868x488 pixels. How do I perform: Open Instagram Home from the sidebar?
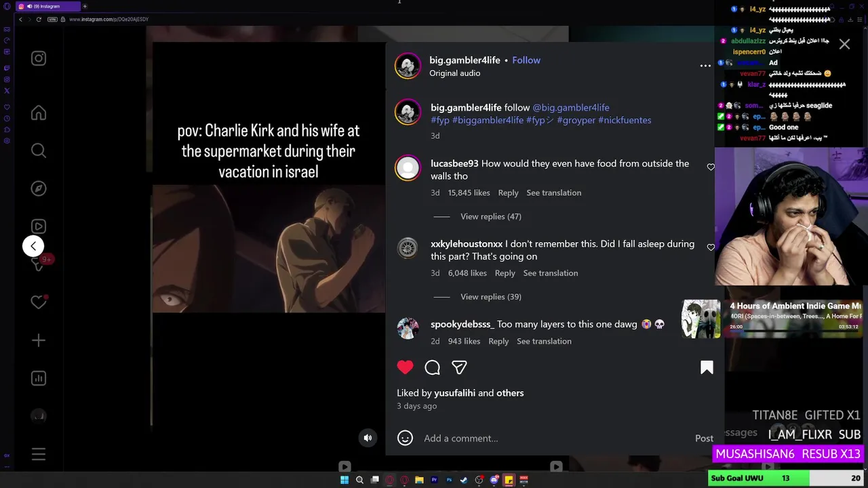39,113
